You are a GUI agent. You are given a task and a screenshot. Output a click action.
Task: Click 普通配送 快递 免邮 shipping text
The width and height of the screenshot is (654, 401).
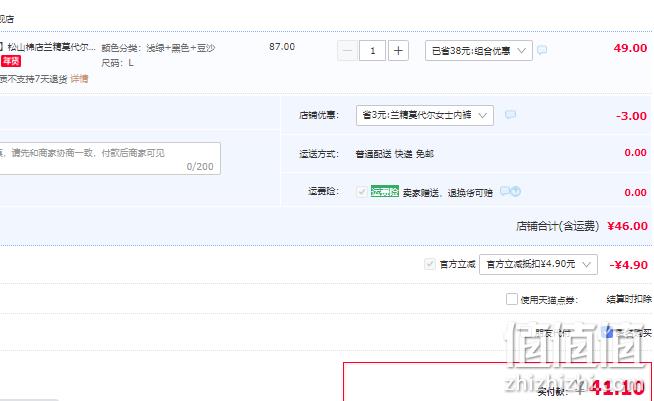[x=395, y=154]
